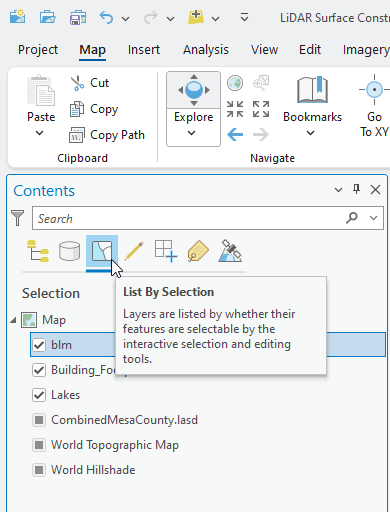Click the search magnifier icon
The height and width of the screenshot is (512, 390).
point(352,218)
